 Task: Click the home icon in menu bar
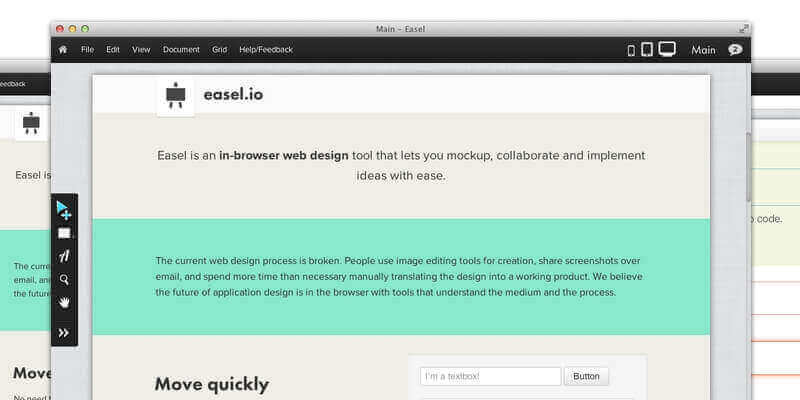pos(64,49)
